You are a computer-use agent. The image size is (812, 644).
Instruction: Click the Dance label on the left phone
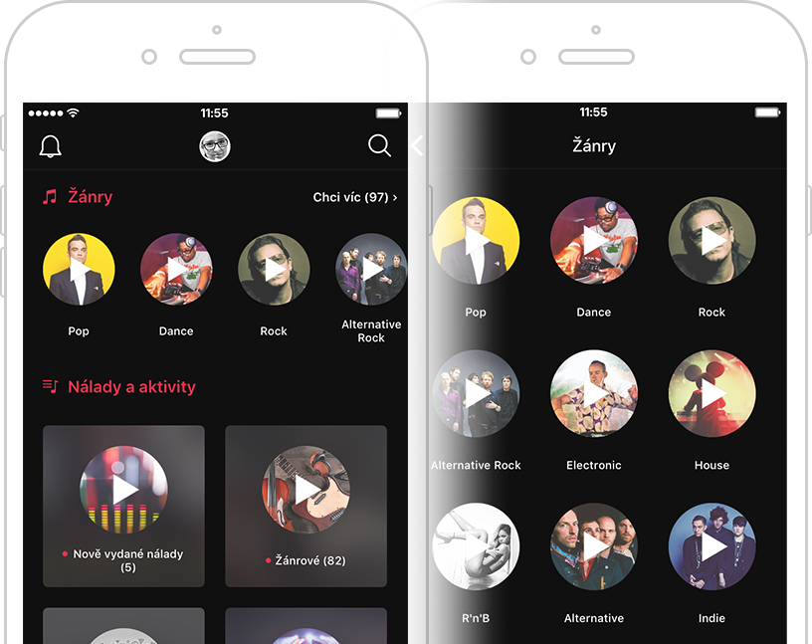coord(176,331)
